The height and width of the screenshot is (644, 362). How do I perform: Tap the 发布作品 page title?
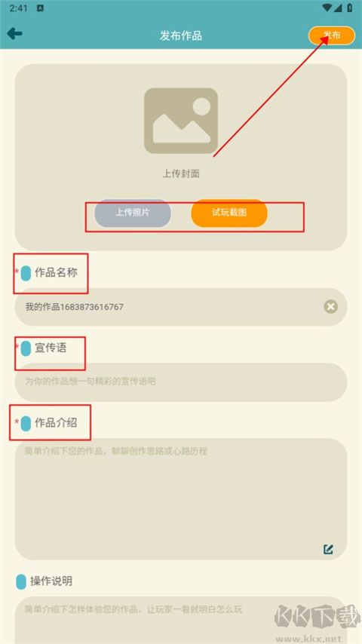tap(181, 35)
